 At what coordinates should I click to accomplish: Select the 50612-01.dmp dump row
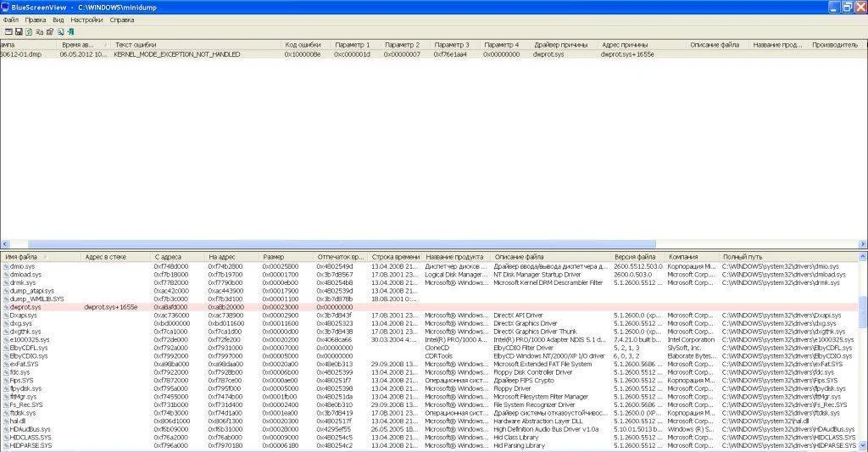[x=434, y=54]
